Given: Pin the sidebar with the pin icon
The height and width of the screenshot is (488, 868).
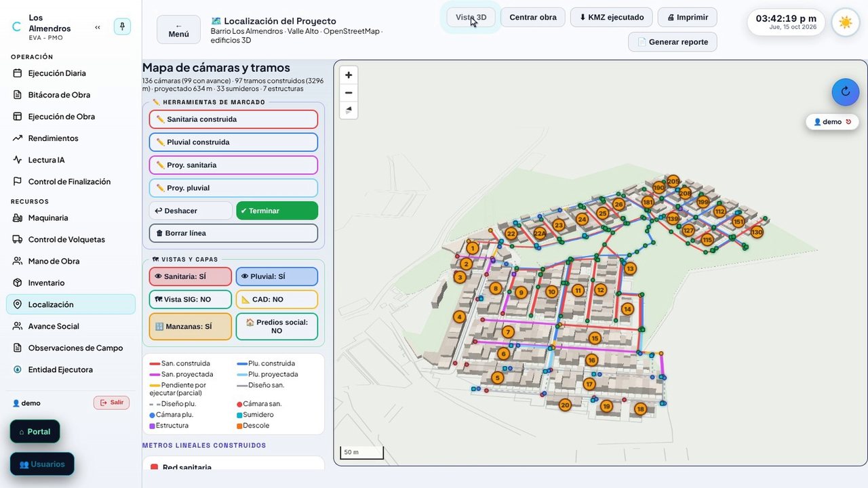Looking at the screenshot, I should pyautogui.click(x=122, y=26).
